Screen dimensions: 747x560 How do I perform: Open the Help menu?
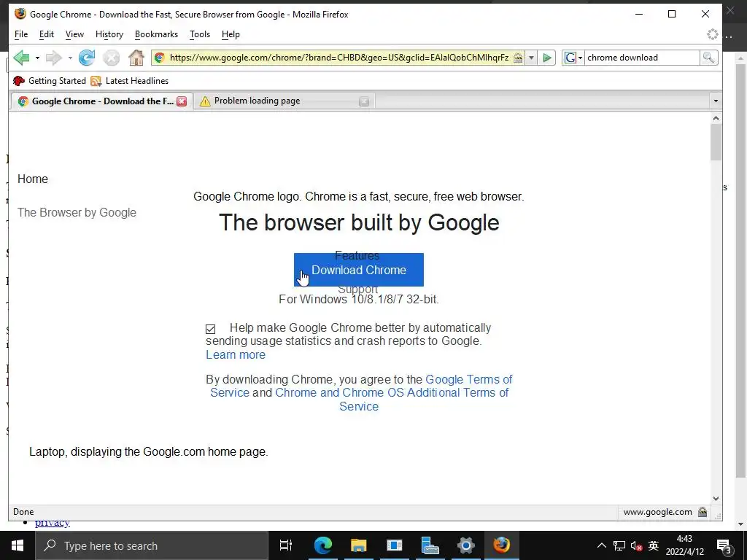click(x=231, y=34)
